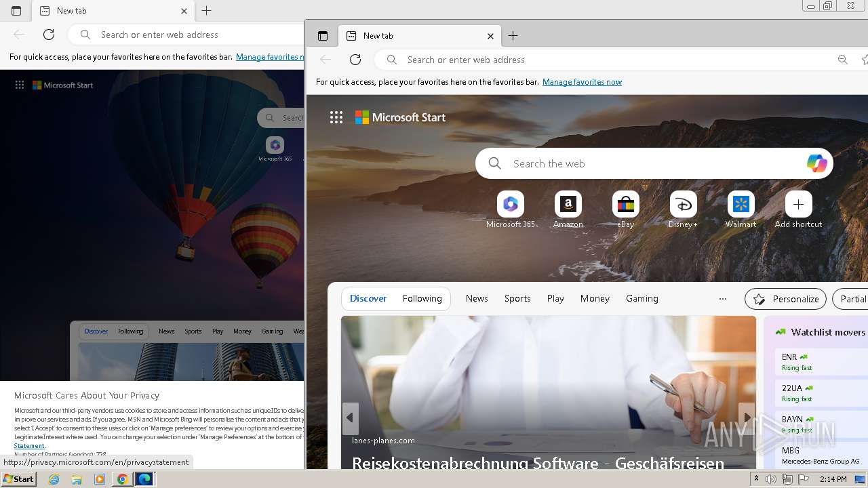868x488 pixels.
Task: Open the Gaming category in front window
Action: 642,298
